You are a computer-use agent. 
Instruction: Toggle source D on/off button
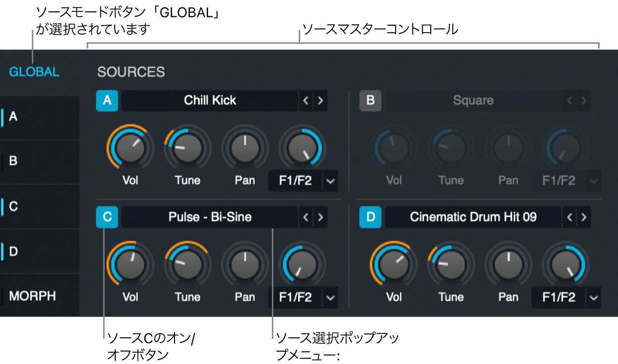pyautogui.click(x=370, y=217)
